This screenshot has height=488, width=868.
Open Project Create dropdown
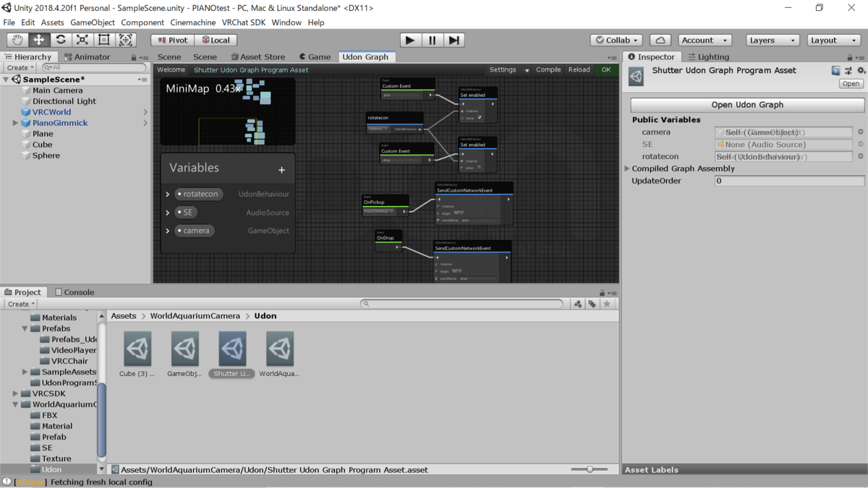tap(21, 304)
